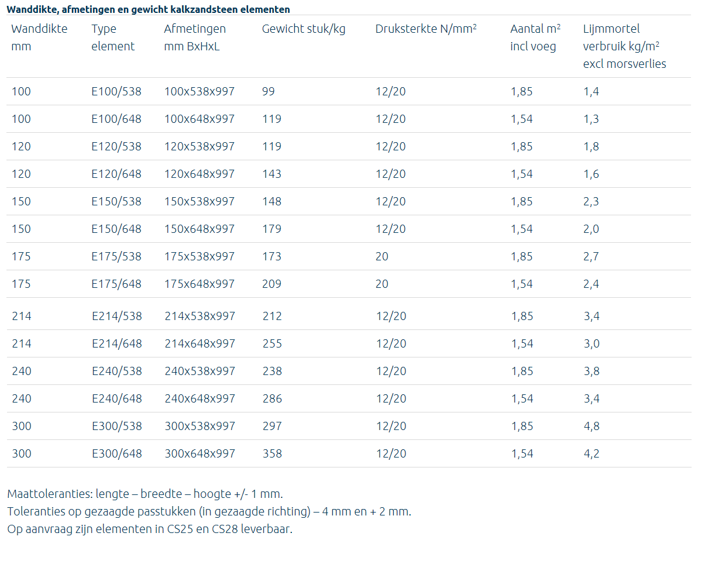Select the 'Type element' column header
The width and height of the screenshot is (722, 588).
coord(113,37)
